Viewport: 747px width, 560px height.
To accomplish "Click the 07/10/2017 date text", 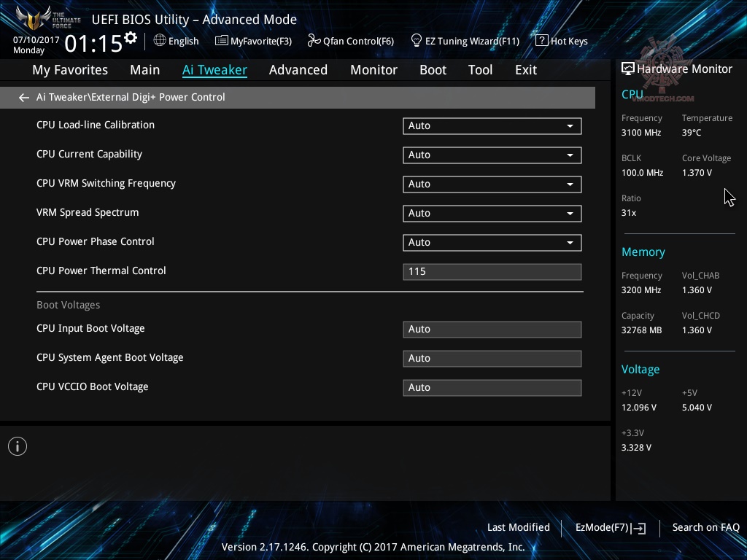I will coord(36,40).
